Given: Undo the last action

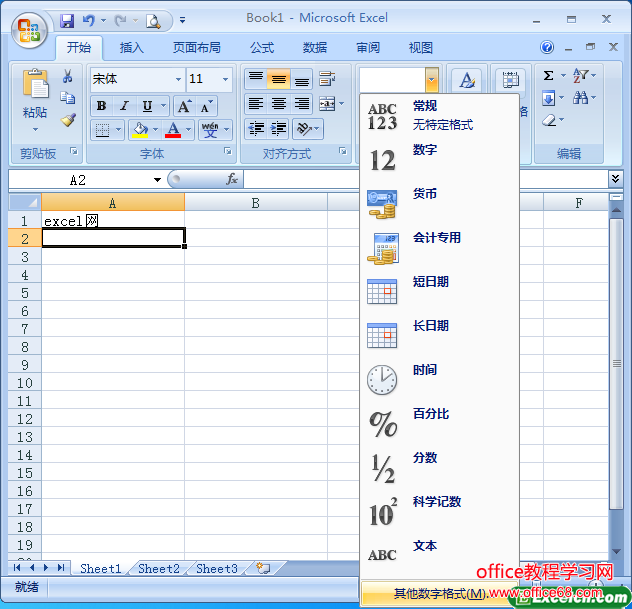Looking at the screenshot, I should click(x=89, y=20).
